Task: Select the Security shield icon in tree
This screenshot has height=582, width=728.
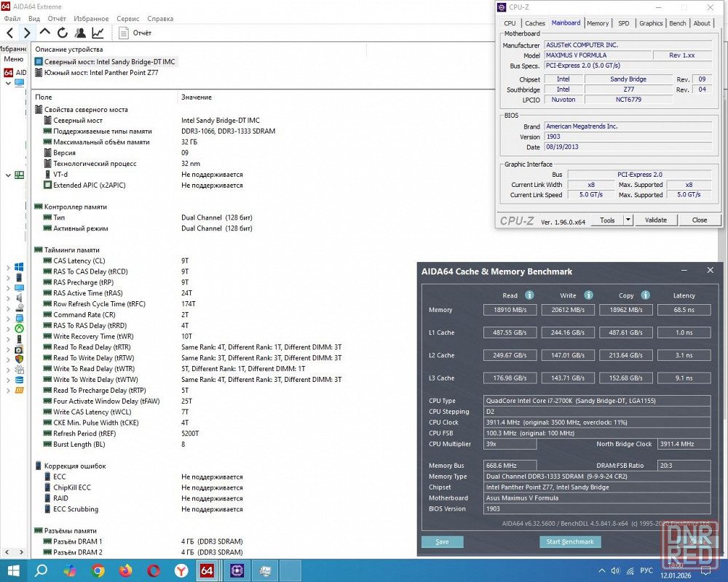Action: pos(20,359)
